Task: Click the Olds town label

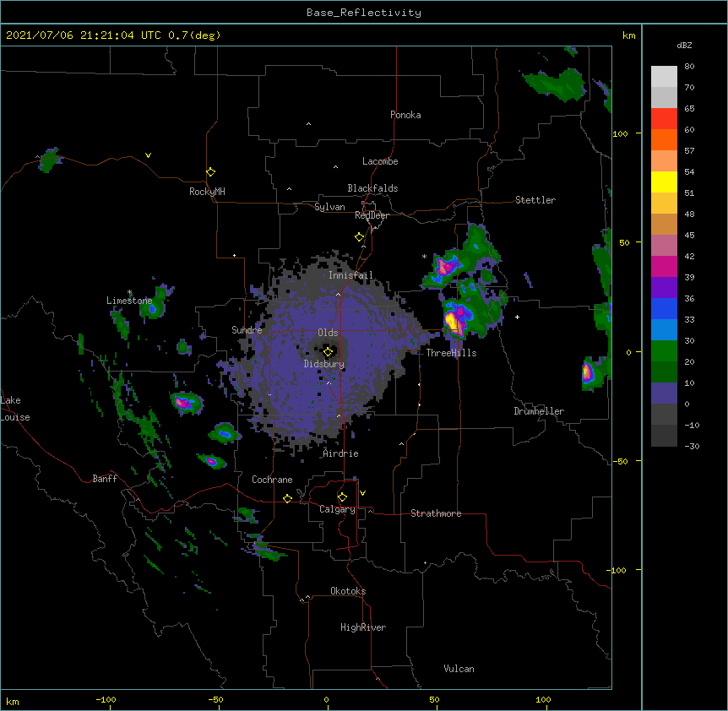Action: click(328, 333)
